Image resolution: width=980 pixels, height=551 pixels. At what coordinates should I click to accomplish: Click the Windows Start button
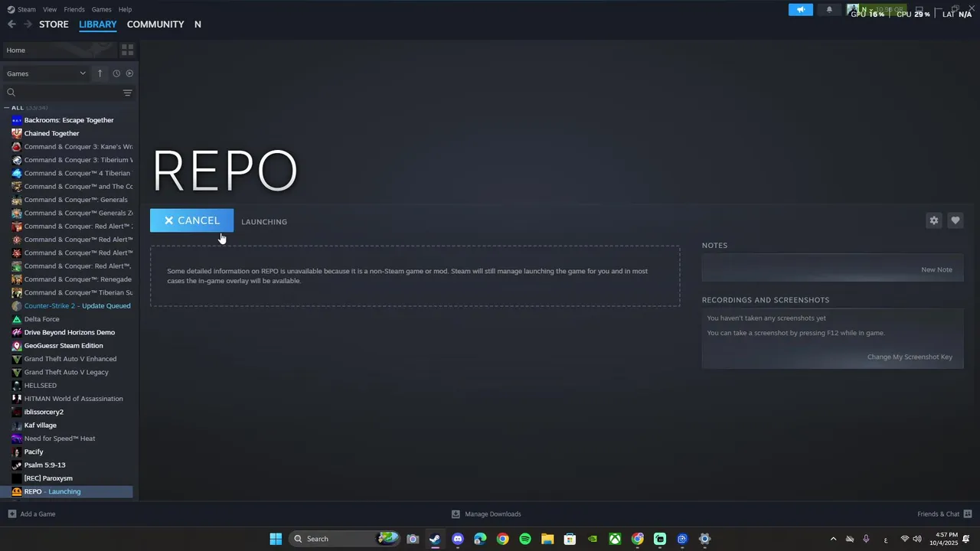pyautogui.click(x=276, y=539)
